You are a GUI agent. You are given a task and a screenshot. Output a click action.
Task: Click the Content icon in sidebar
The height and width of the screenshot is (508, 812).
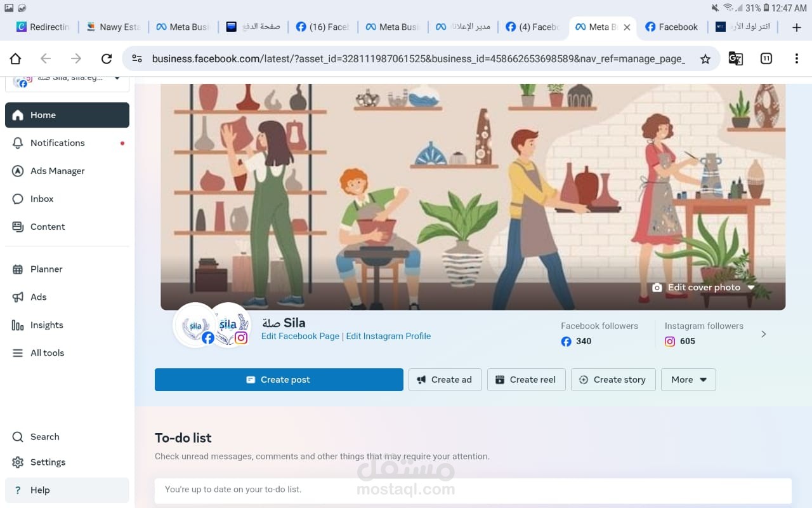pyautogui.click(x=18, y=227)
